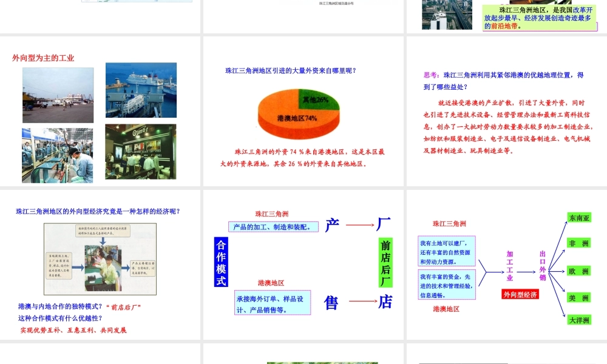The image size is (607, 364).
Task: Click the box 产品的加工、制造和装配。
Action: (273, 227)
